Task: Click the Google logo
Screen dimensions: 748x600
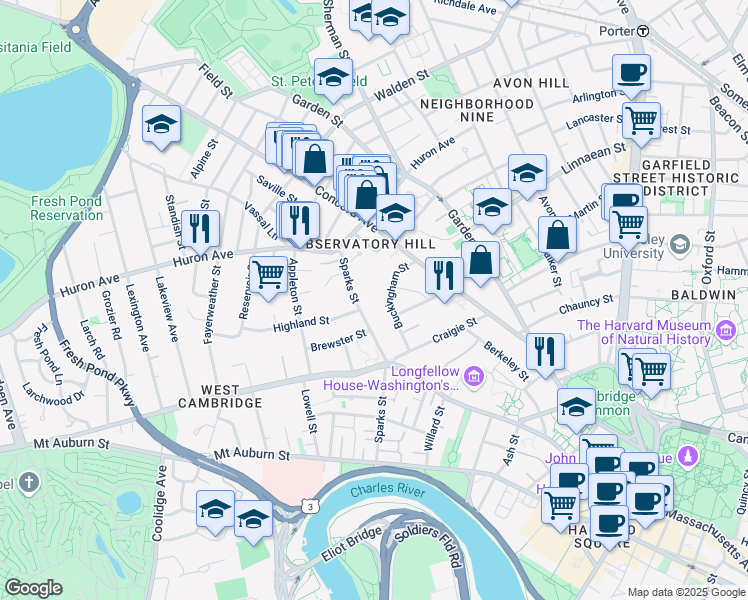Action: pos(34,588)
